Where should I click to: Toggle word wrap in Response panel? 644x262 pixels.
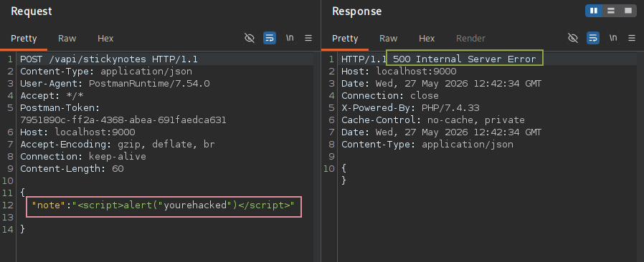tap(592, 38)
